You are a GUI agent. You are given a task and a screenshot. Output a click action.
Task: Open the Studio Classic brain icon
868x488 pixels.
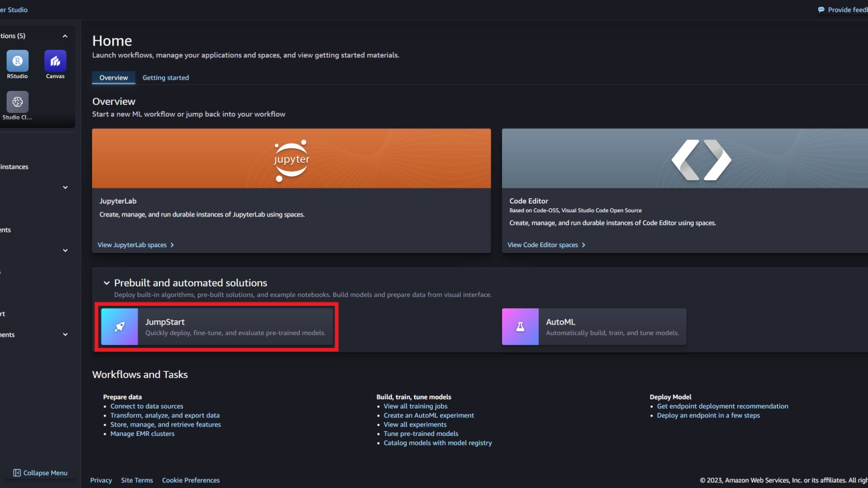pos(17,102)
